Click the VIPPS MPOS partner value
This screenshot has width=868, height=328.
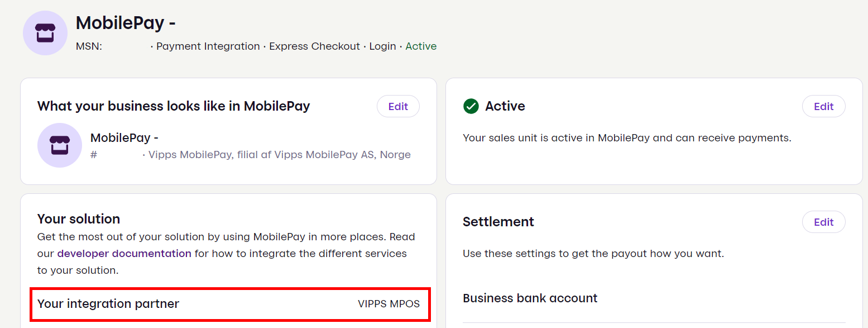tap(389, 304)
